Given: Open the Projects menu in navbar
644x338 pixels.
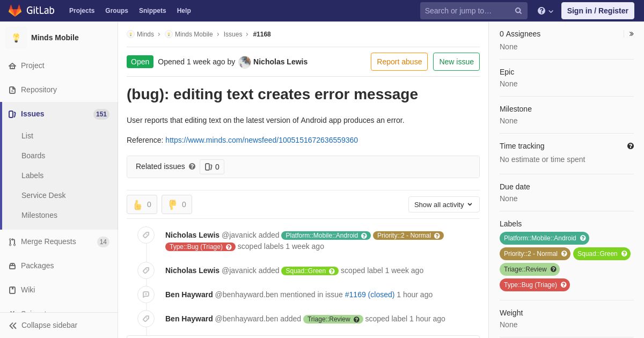Looking at the screenshot, I should point(82,11).
